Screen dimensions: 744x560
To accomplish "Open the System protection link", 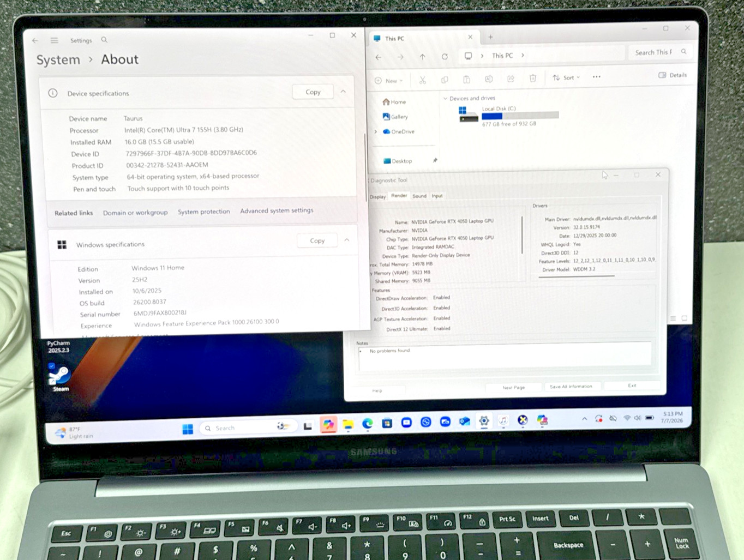I will (x=203, y=212).
